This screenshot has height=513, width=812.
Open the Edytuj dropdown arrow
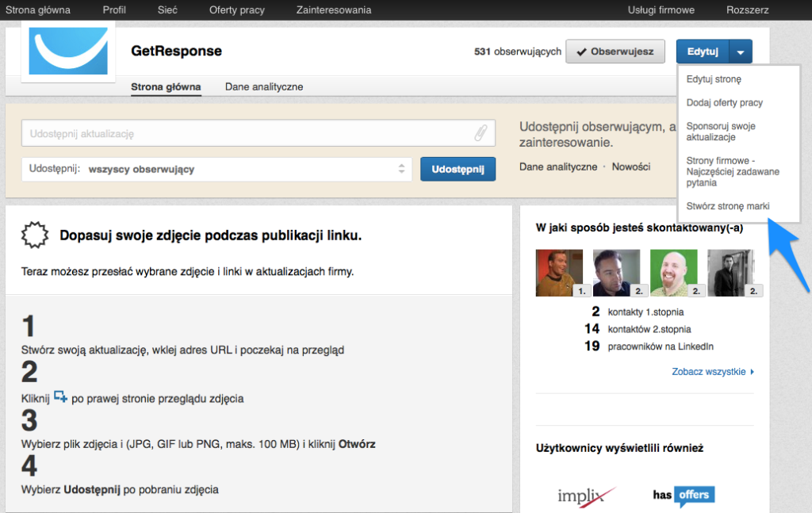pos(741,52)
